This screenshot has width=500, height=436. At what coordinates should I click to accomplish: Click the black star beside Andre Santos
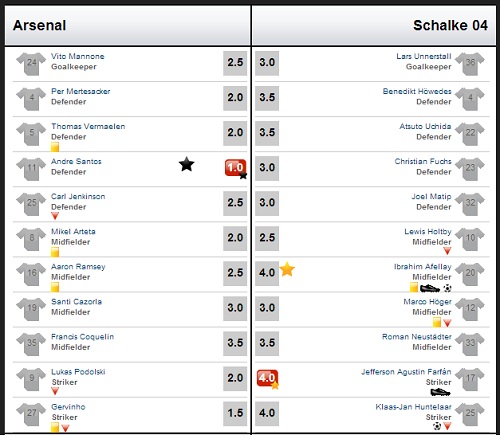(186, 164)
